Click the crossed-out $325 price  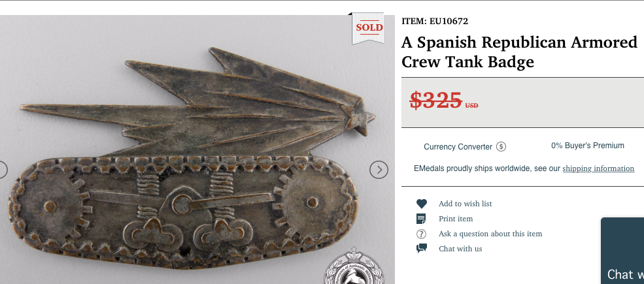pos(436,100)
